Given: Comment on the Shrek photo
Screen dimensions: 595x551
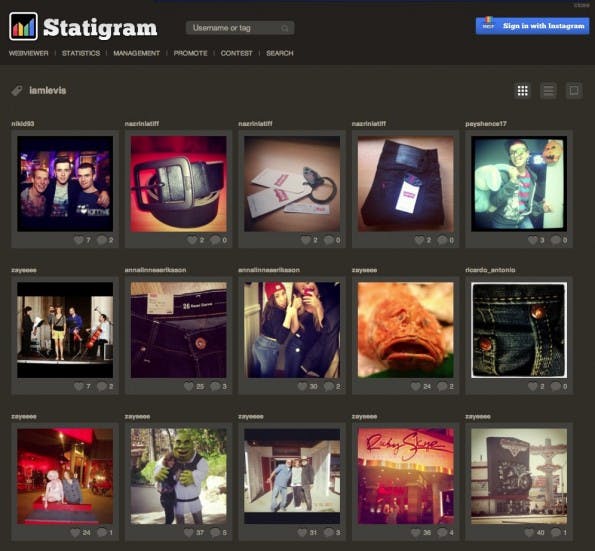Looking at the screenshot, I should 215,533.
